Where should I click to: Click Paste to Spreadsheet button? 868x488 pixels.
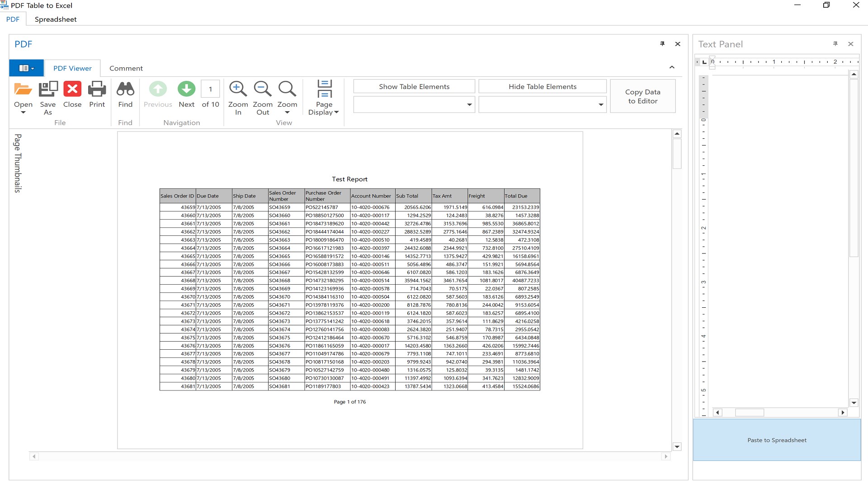coord(777,440)
